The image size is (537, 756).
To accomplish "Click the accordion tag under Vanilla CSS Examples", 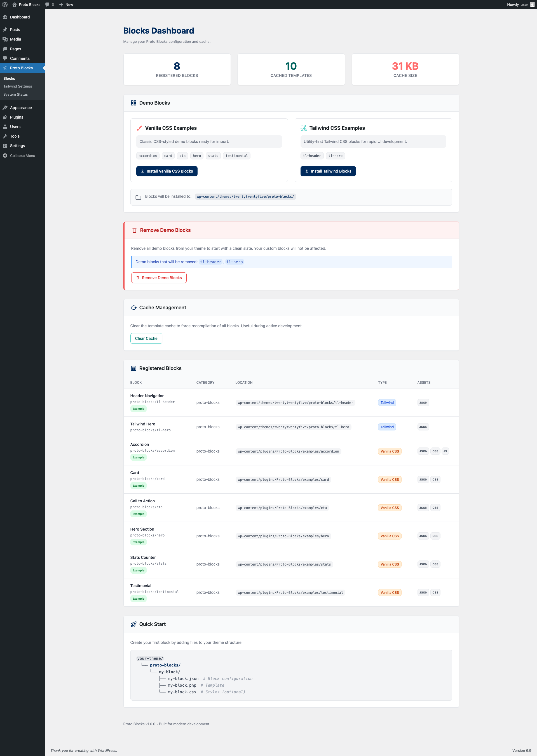I will pyautogui.click(x=148, y=156).
